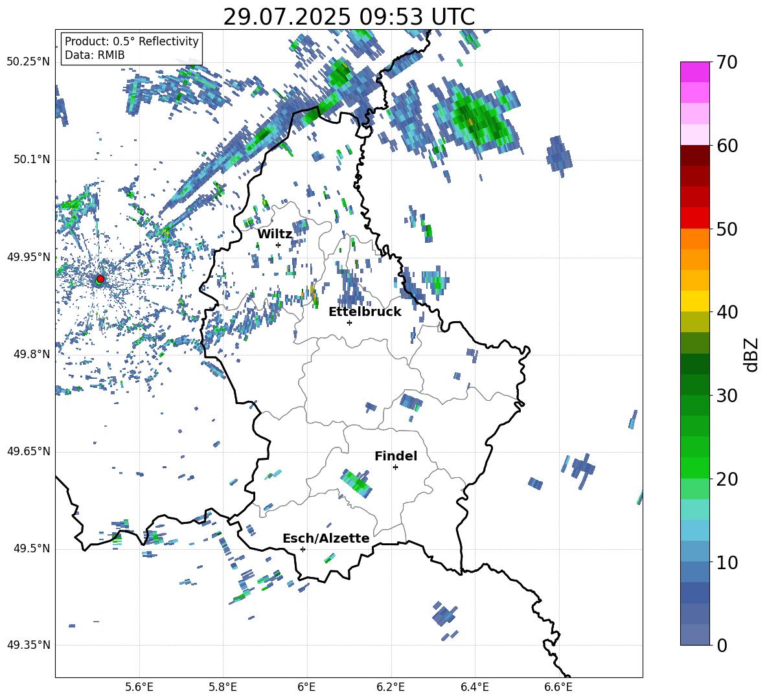Viewport: 767px width, 700px height.
Task: Click the 49.35°N latitude label
Action: (29, 645)
